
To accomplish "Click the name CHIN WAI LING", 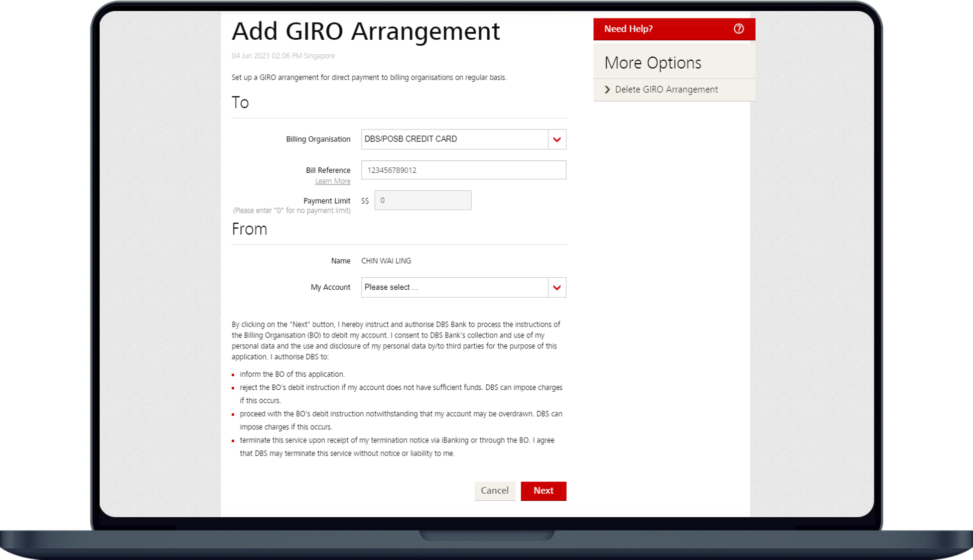I will click(386, 261).
